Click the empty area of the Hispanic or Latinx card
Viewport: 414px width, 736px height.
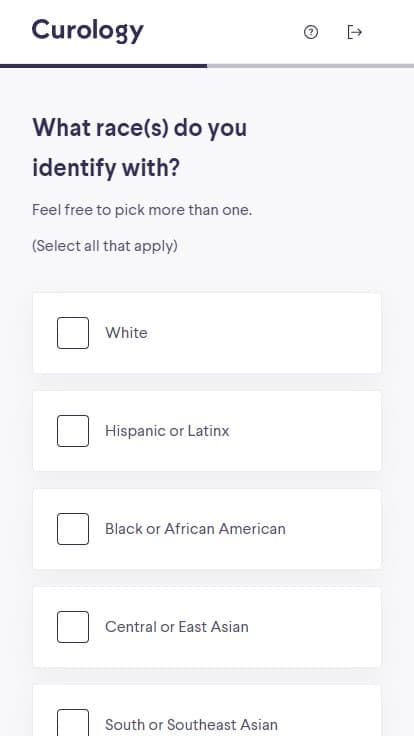[305, 431]
